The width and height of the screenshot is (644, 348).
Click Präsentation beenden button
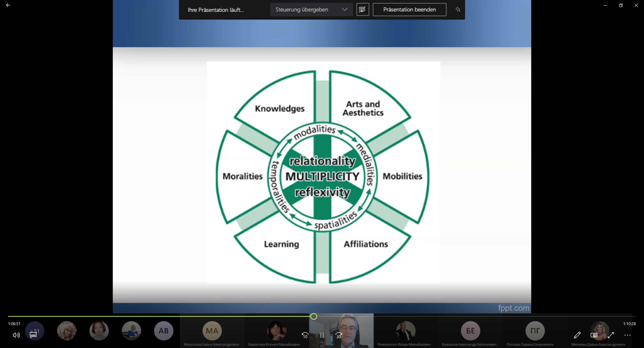pos(409,10)
